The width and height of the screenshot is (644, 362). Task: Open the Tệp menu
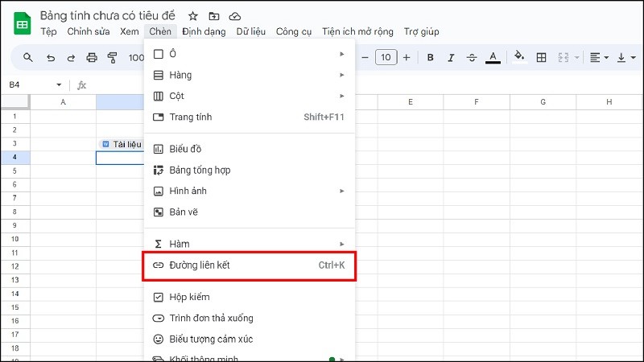[48, 31]
